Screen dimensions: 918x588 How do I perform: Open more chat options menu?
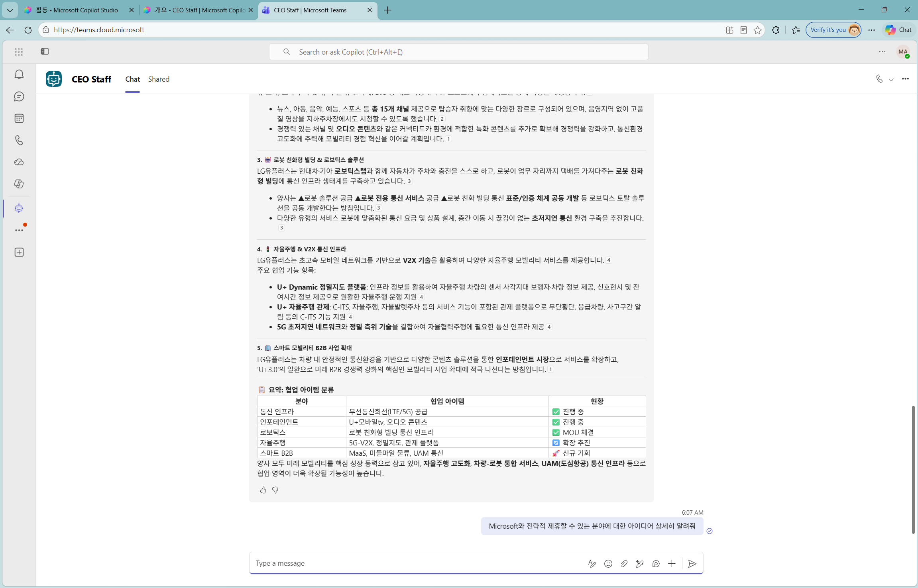pos(905,79)
